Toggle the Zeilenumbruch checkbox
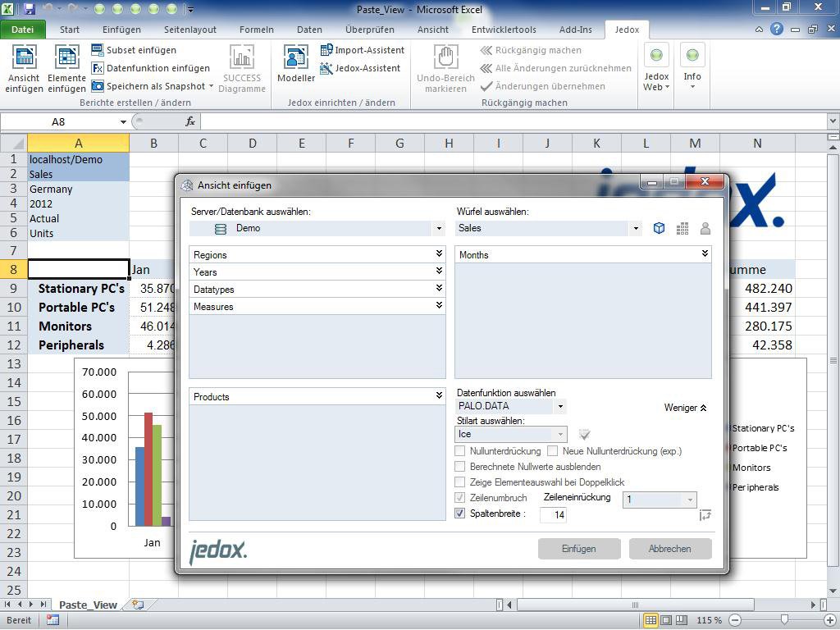840x630 pixels. coord(459,498)
